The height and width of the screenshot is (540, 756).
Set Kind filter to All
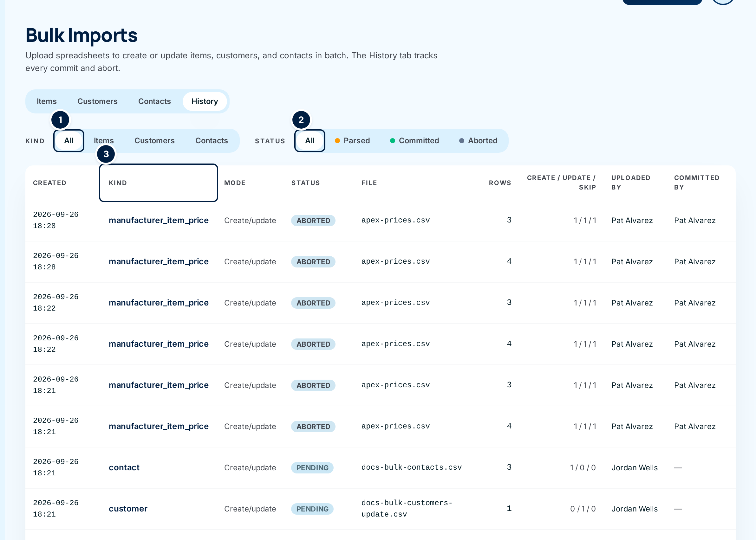coord(69,141)
